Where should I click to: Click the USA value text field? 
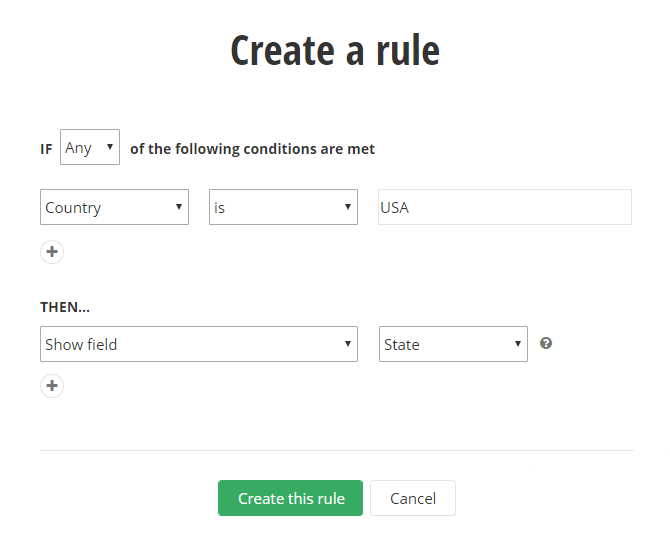[504, 207]
